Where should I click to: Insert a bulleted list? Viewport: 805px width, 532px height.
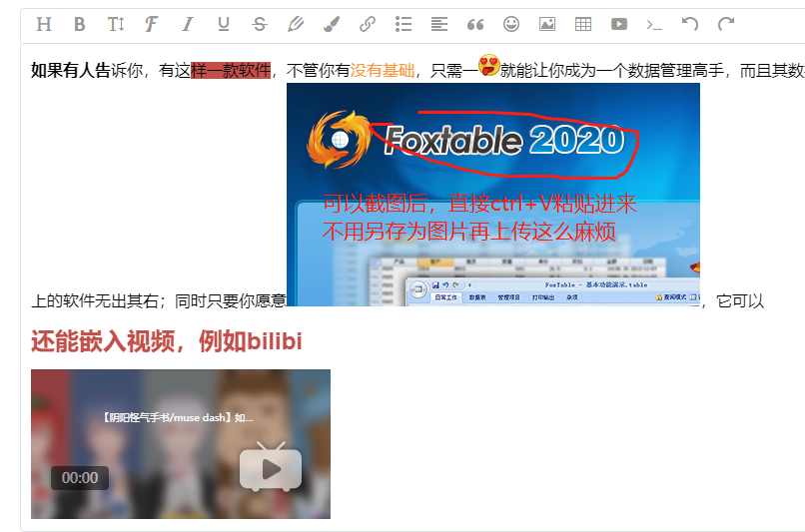[x=403, y=24]
